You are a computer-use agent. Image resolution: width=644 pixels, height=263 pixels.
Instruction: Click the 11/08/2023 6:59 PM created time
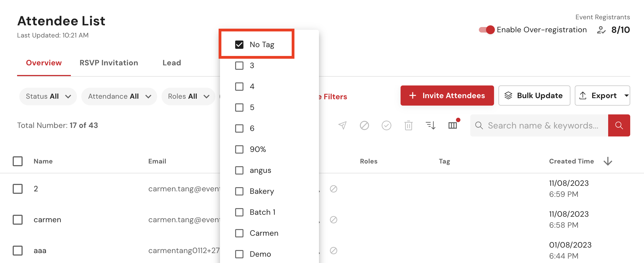[569, 189]
